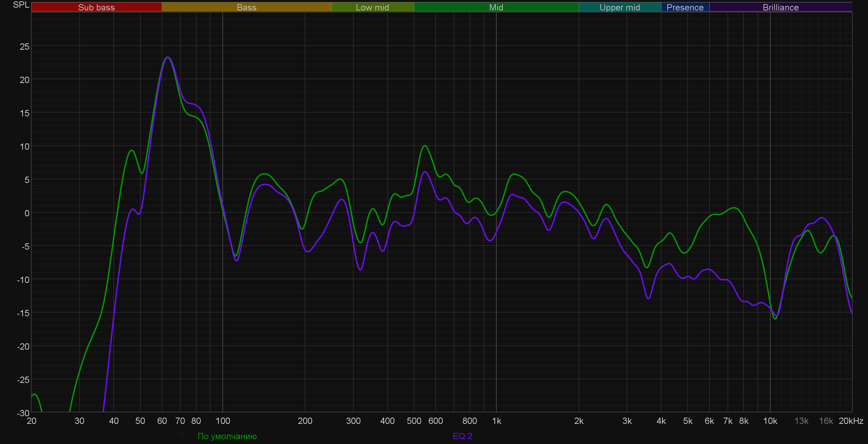Click the curve peak near 60 Hz
Viewport: 868px width, 444px height.
pos(168,57)
